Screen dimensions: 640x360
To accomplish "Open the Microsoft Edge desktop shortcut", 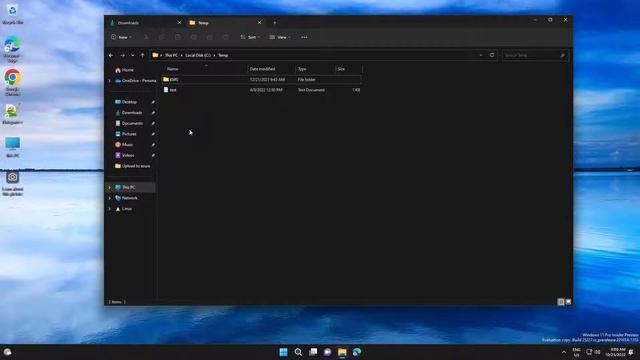I will pyautogui.click(x=12, y=49).
